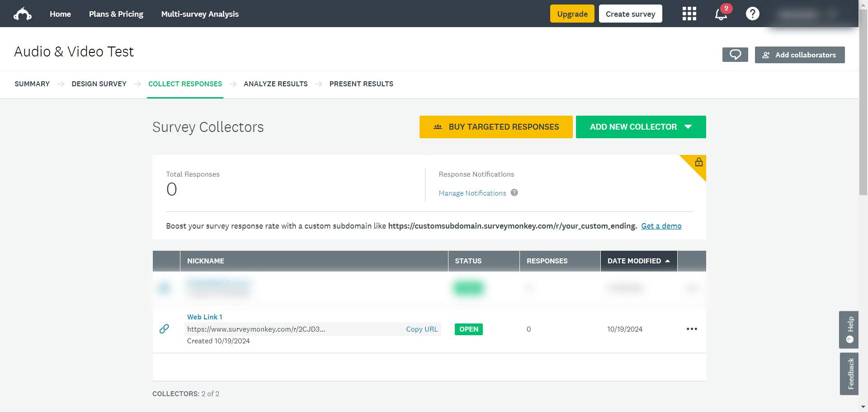Open the comments speech bubble

735,55
